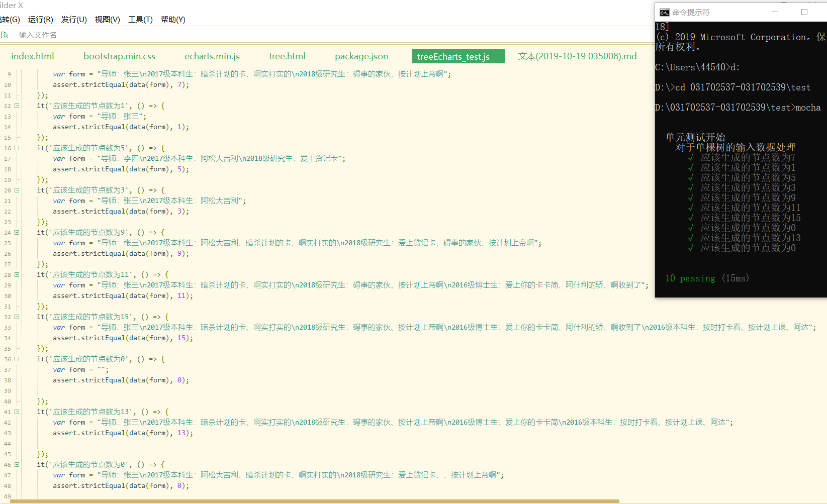Click "对于单棵树的输入数据处理" in the command prompt
This screenshot has height=504, width=827.
pyautogui.click(x=736, y=147)
